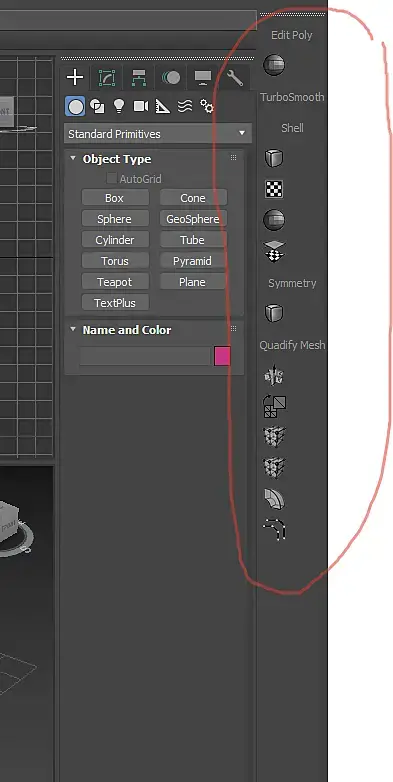Select the Lights category bulb icon
This screenshot has width=393, height=782.
click(x=119, y=106)
